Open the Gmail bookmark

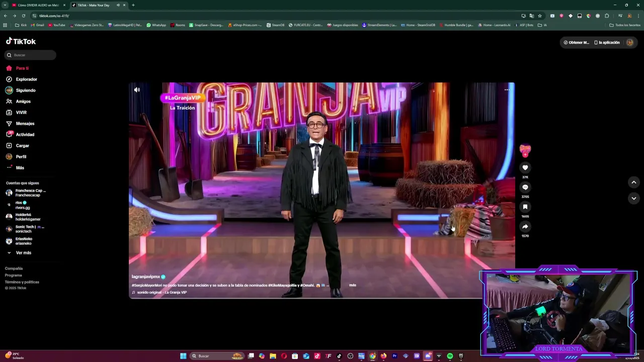tap(38, 25)
